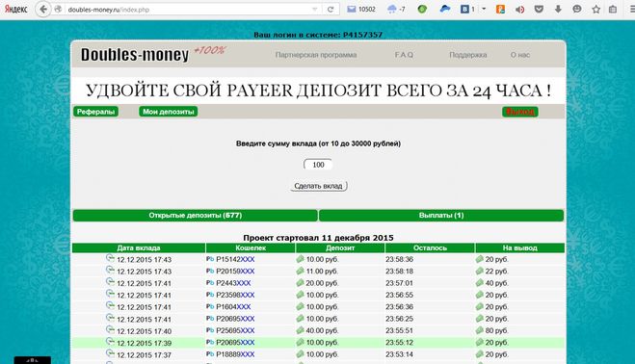This screenshot has width=635, height=364.
Task: Click the Осталось column header
Action: coord(430,247)
